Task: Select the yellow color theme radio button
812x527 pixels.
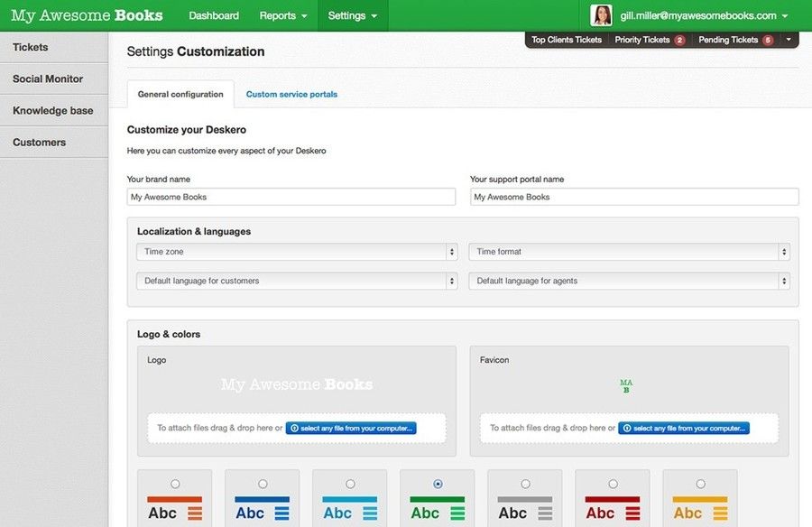Action: point(700,484)
